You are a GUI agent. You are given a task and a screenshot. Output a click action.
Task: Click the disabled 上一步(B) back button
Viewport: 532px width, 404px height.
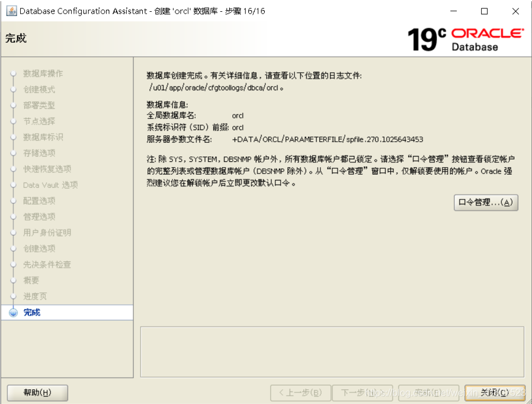(x=300, y=393)
